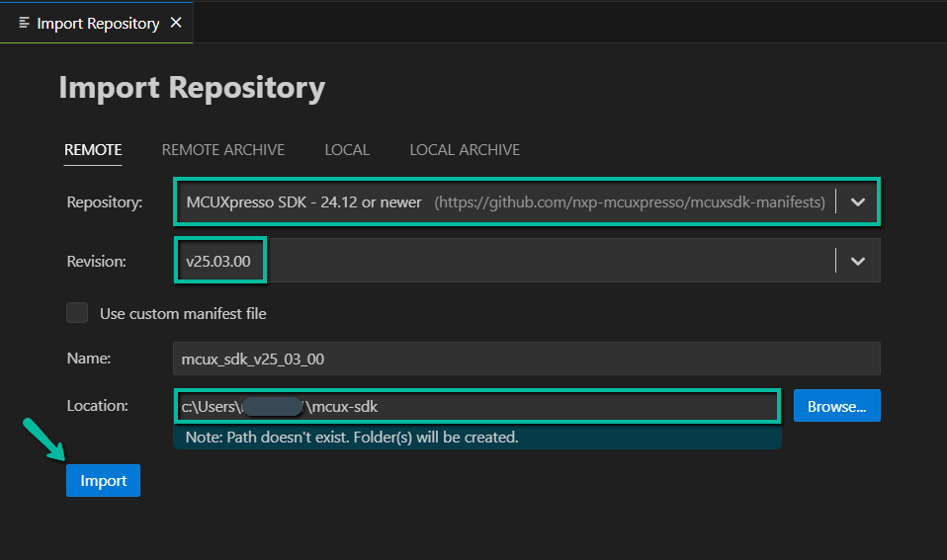This screenshot has width=947, height=560.
Task: Select the REMOTE tab
Action: [x=93, y=150]
